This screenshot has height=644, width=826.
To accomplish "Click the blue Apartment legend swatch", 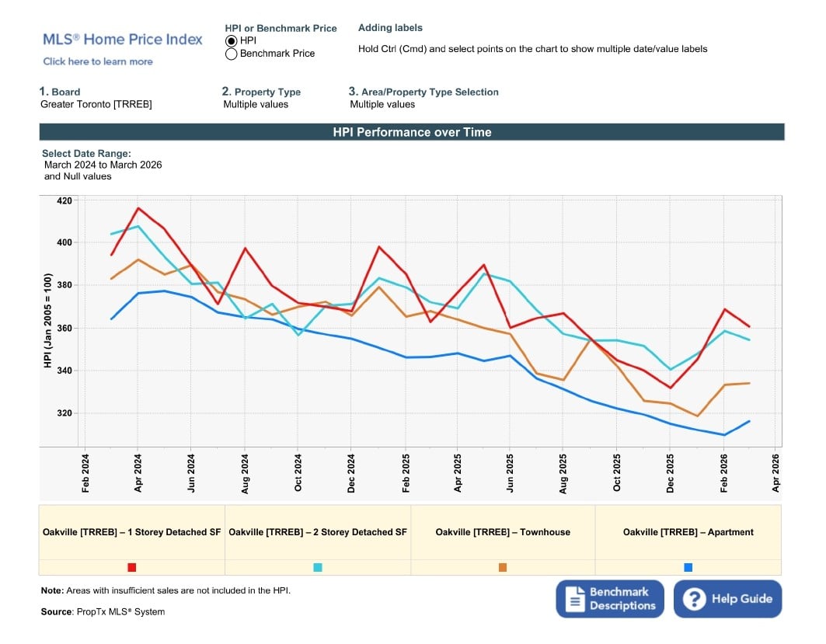I will tap(688, 567).
